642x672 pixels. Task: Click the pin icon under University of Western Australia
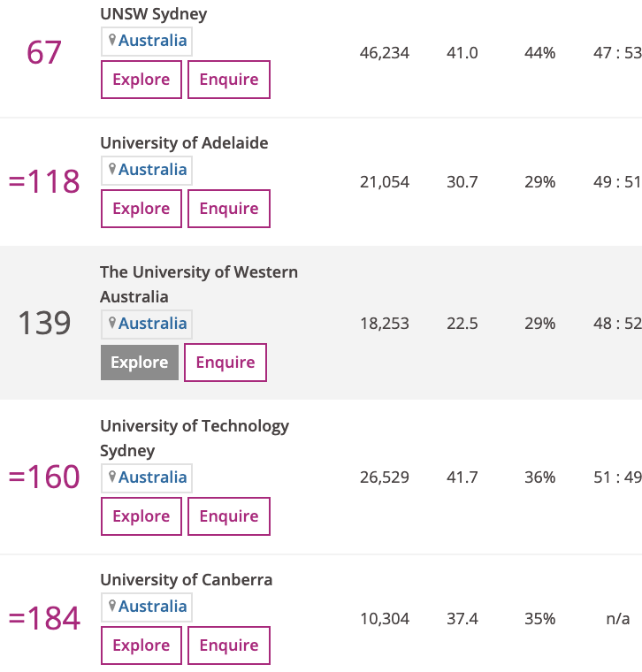click(112, 323)
